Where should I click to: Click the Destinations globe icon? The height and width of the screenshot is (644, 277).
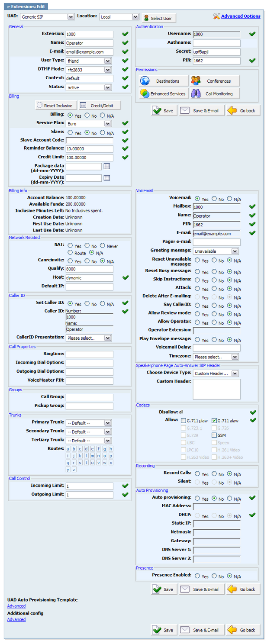pos(145,81)
